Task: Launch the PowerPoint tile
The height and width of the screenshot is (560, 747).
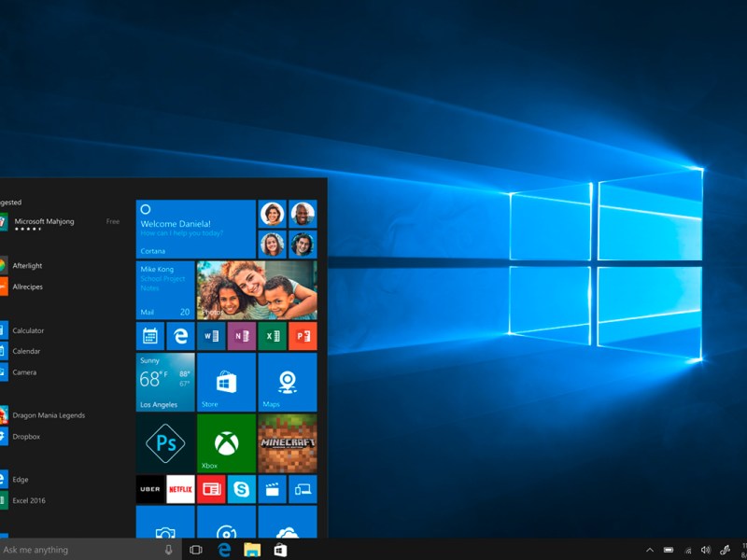Action: 303,336
